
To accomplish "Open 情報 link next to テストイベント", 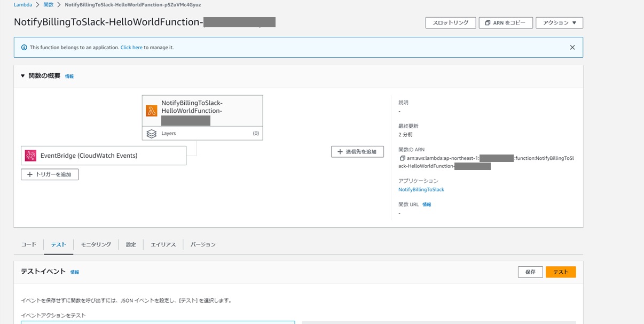I will point(75,272).
